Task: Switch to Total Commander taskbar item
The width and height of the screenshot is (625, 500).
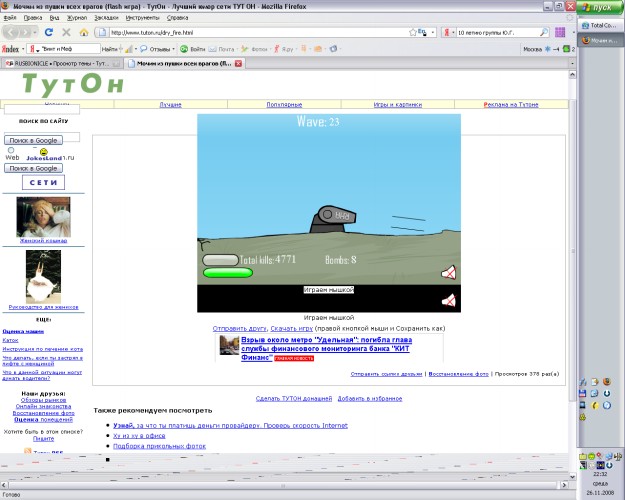Action: (x=600, y=25)
